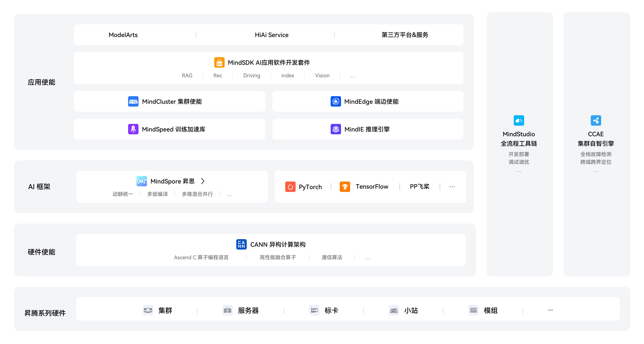The image size is (644, 344).
Task: Click the MindSpore 昇思 title
Action: (172, 181)
